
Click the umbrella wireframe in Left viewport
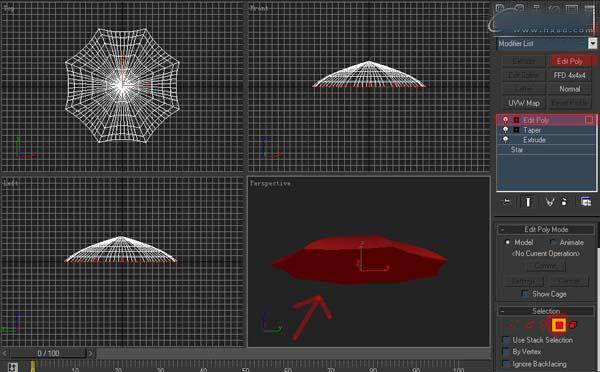click(121, 250)
